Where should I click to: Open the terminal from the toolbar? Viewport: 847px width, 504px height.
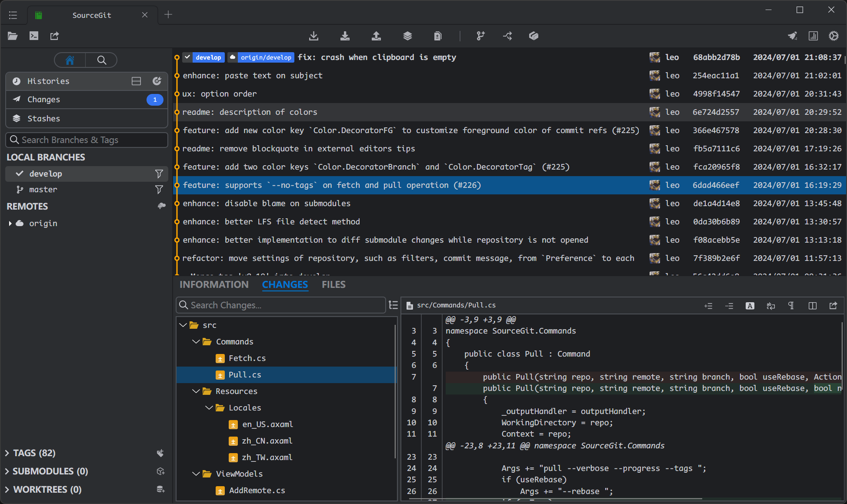34,36
